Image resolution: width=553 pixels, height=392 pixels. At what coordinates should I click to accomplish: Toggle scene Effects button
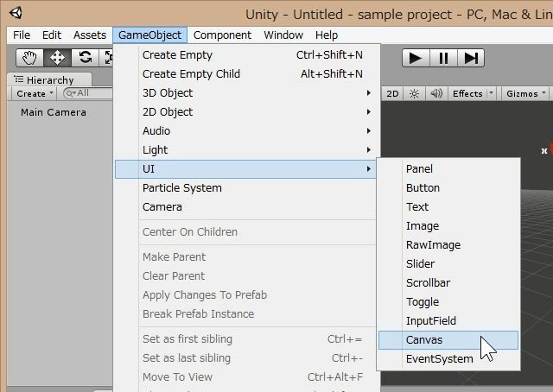(467, 94)
